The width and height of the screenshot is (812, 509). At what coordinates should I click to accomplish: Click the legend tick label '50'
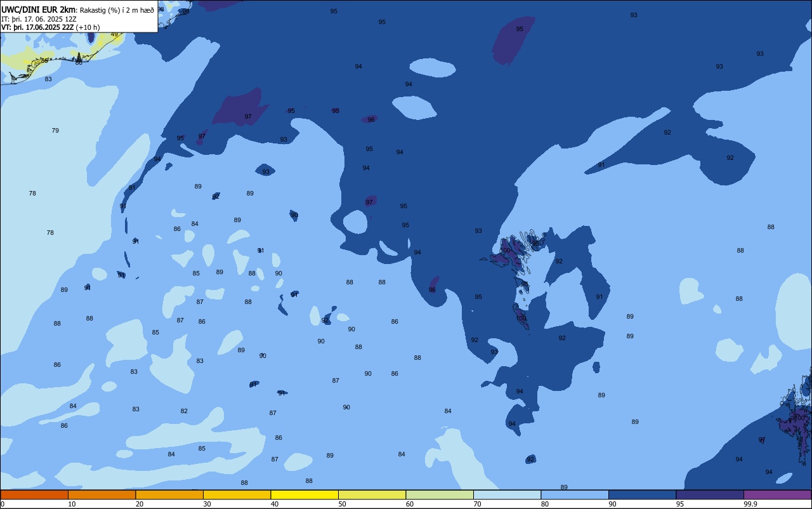342,504
